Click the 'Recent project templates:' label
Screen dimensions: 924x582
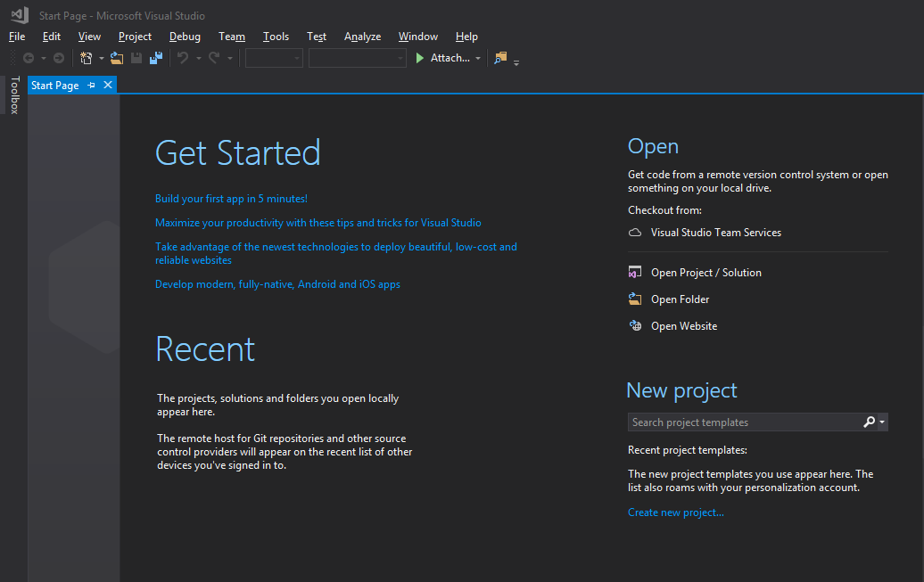click(x=687, y=450)
